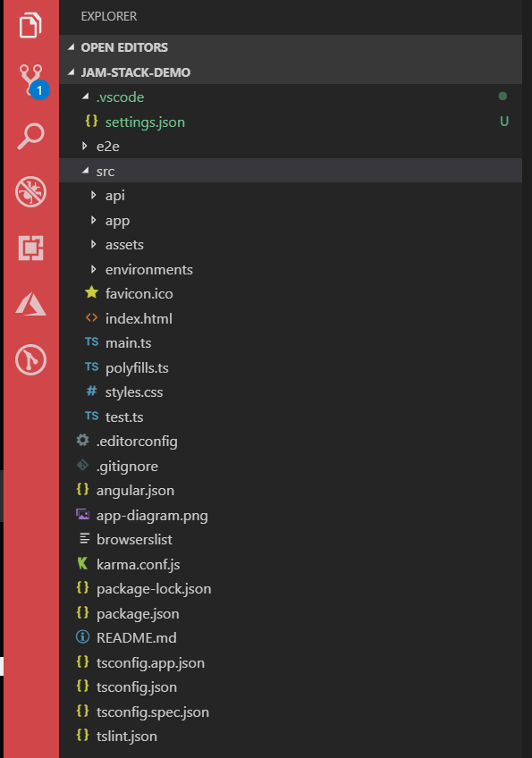Open the Source Control view showing 1 pending change
This screenshot has height=758, width=532.
point(29,80)
